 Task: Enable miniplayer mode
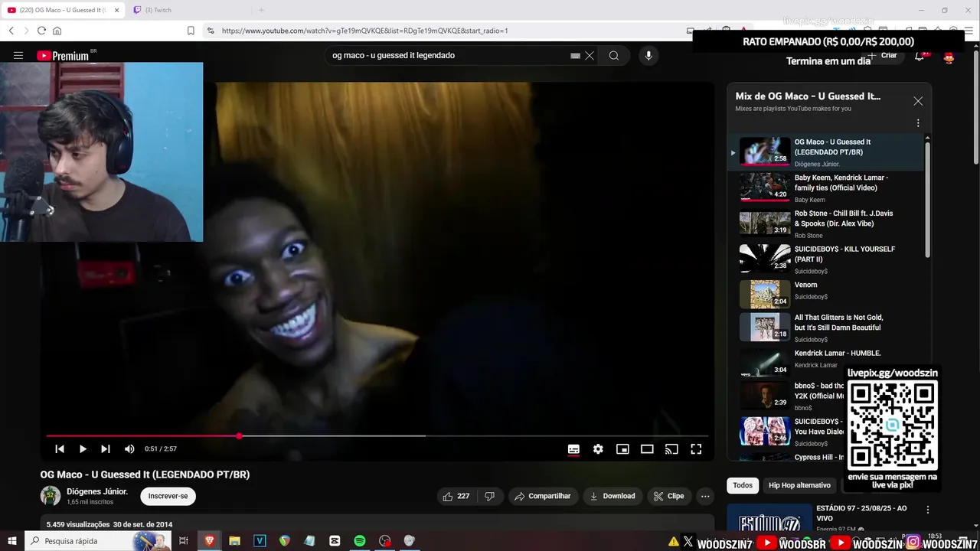click(622, 449)
